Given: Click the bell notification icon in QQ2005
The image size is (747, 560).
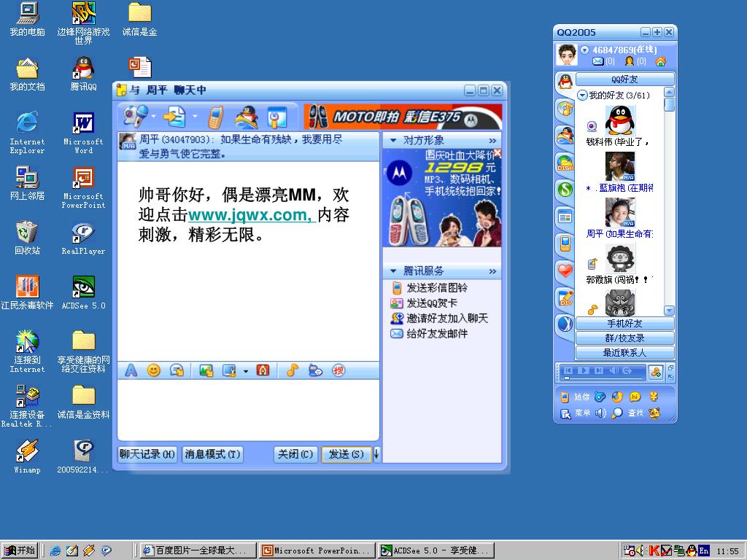Looking at the screenshot, I should click(x=630, y=61).
